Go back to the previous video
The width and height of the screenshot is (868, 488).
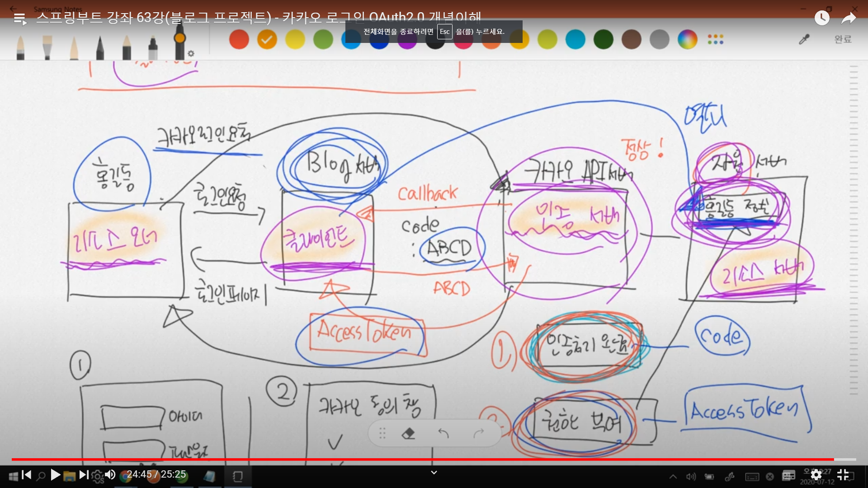click(x=27, y=475)
